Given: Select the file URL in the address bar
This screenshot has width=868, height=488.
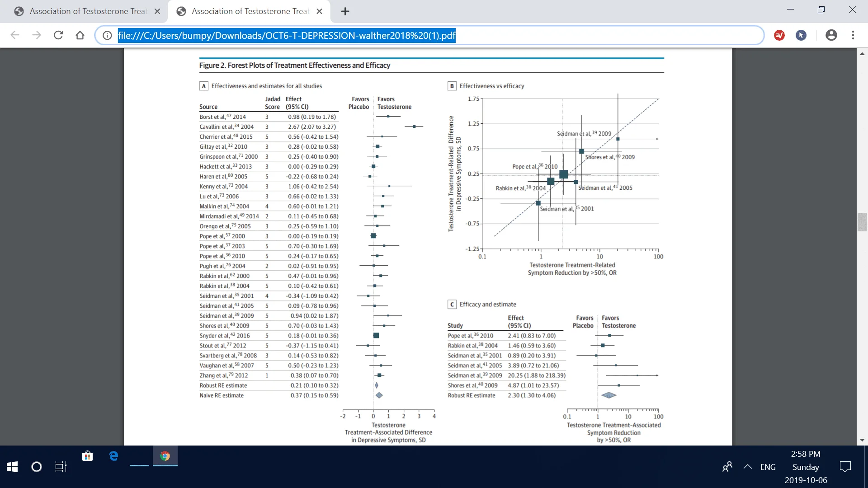Looking at the screenshot, I should point(287,35).
